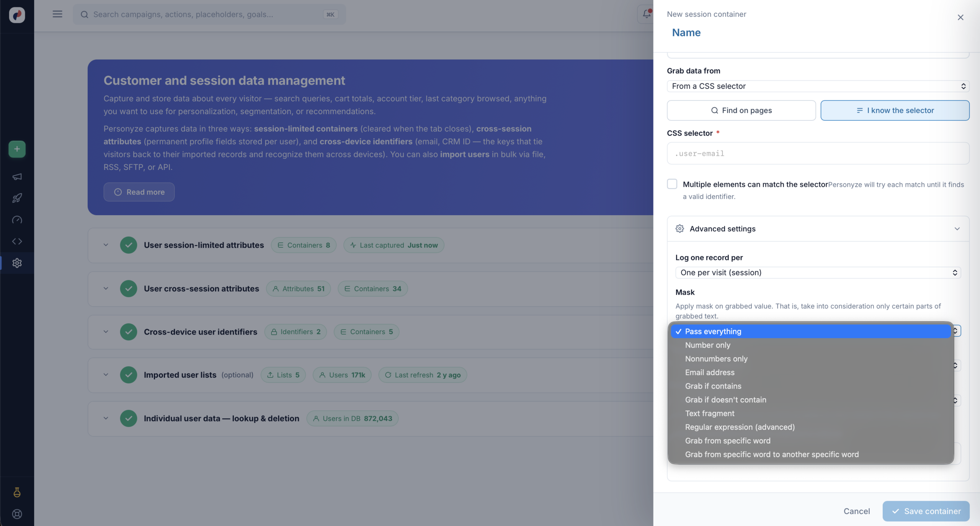Click the Containers 5 badge
This screenshot has height=526, width=980.
(x=366, y=332)
